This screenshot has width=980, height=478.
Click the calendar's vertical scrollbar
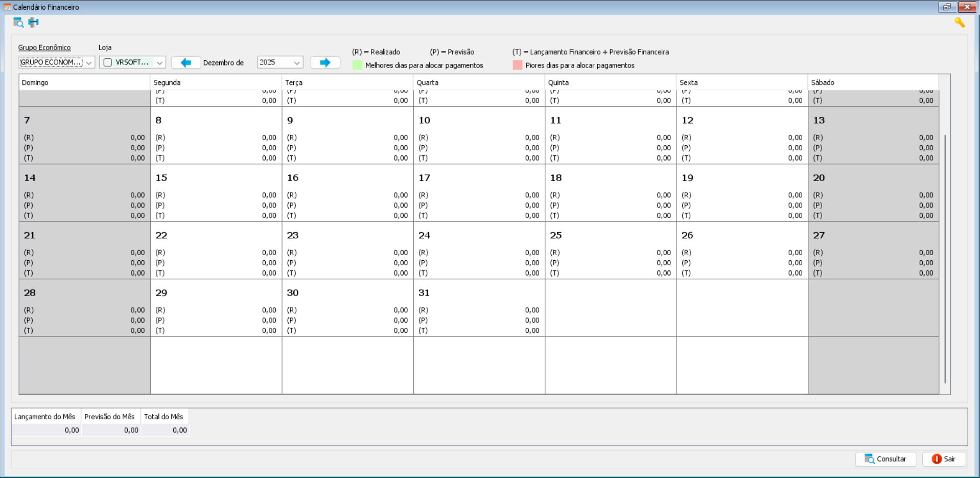tap(945, 256)
